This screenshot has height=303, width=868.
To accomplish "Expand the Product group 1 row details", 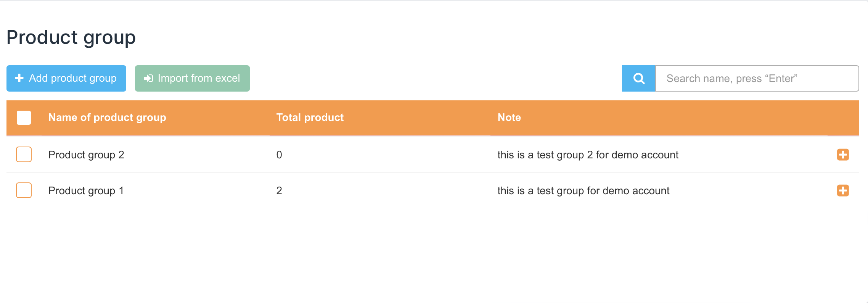I will pyautogui.click(x=842, y=190).
